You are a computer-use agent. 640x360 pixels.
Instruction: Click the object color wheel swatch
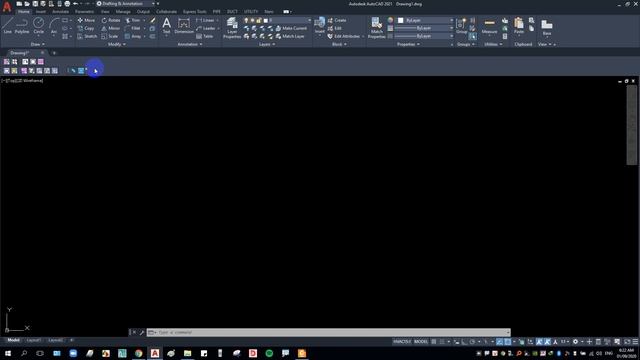coord(390,20)
